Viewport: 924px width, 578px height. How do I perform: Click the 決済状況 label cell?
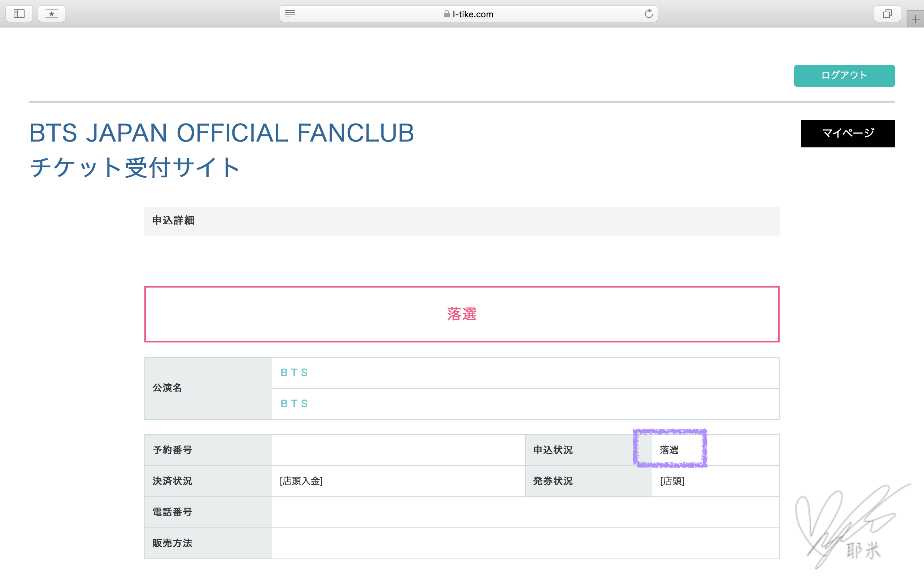208,481
